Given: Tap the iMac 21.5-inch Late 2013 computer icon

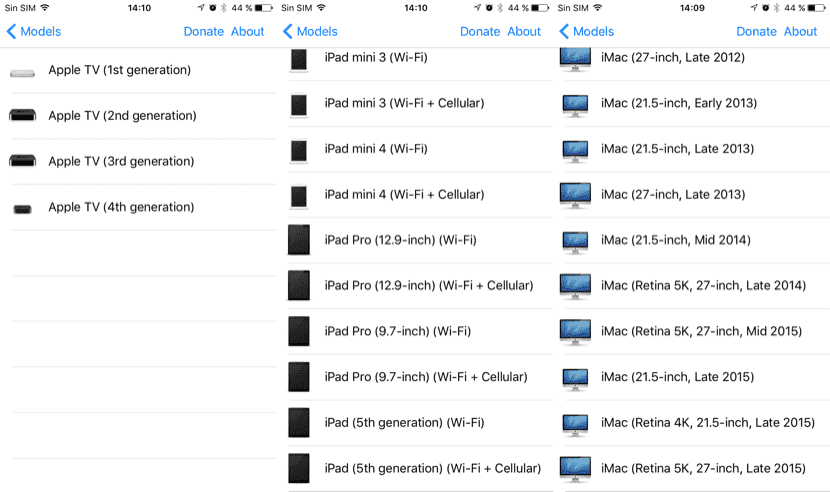Looking at the screenshot, I should click(575, 151).
